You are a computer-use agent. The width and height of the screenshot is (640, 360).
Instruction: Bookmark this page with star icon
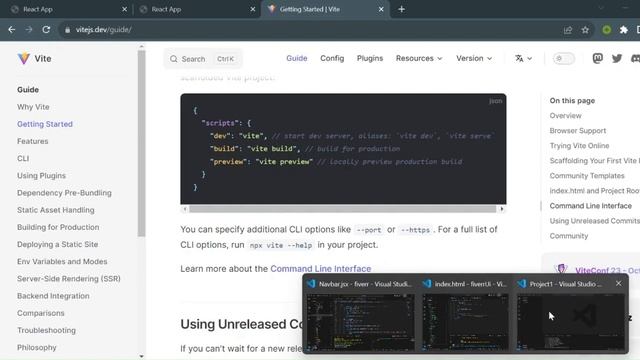click(585, 30)
